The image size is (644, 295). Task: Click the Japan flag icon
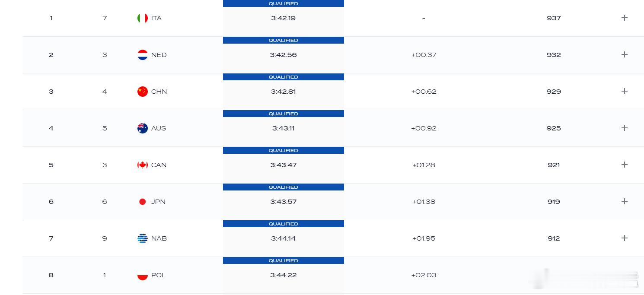click(x=142, y=202)
